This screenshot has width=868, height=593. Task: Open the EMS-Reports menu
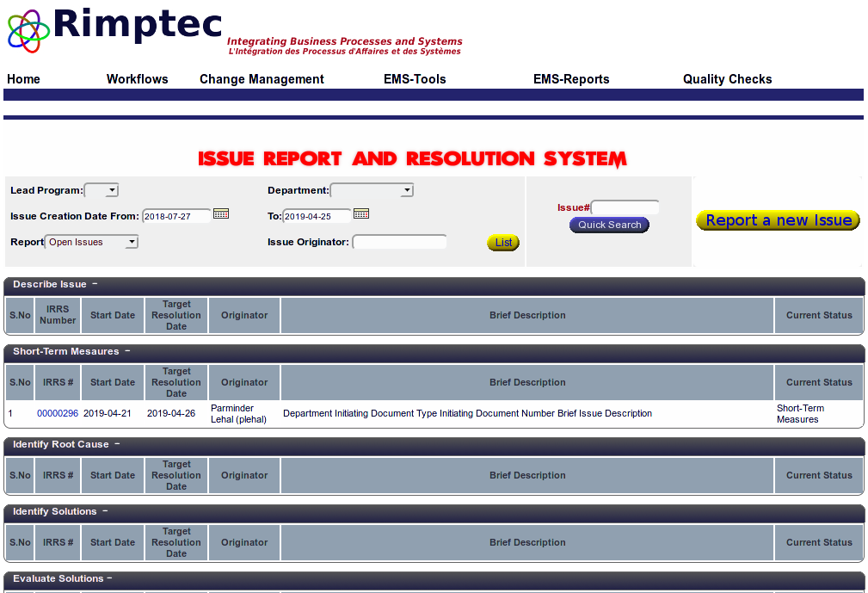coord(570,79)
